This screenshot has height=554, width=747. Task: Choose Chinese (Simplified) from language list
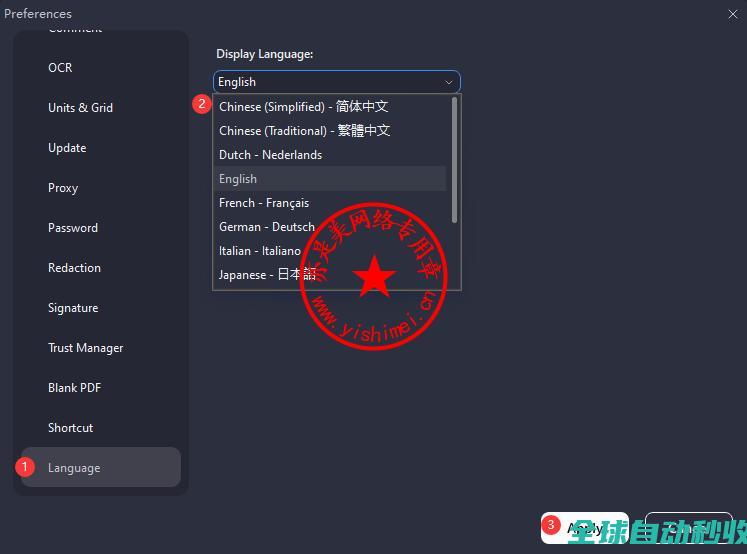[304, 107]
